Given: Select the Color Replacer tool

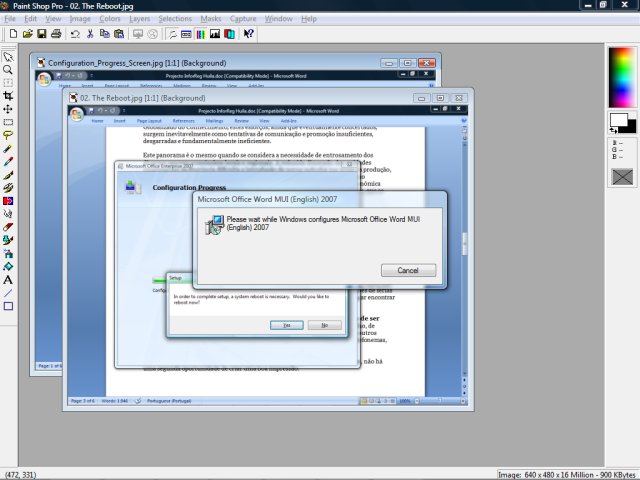Looking at the screenshot, I should pyautogui.click(x=8, y=201).
